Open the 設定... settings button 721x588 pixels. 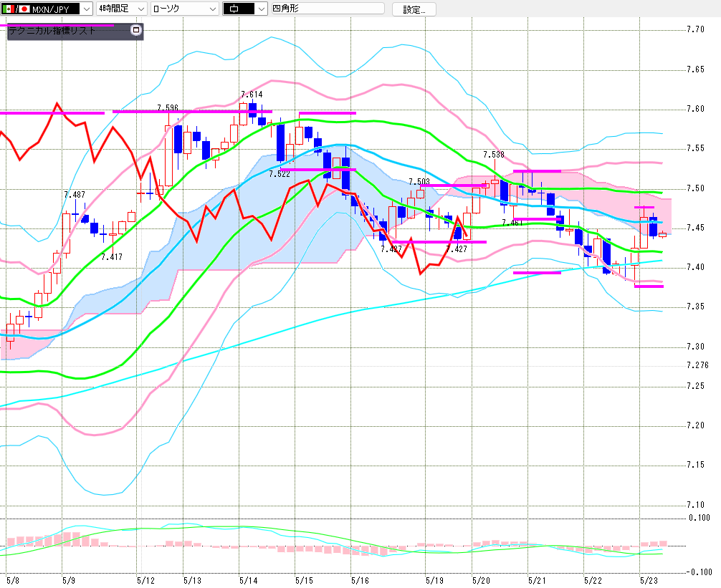tap(414, 9)
